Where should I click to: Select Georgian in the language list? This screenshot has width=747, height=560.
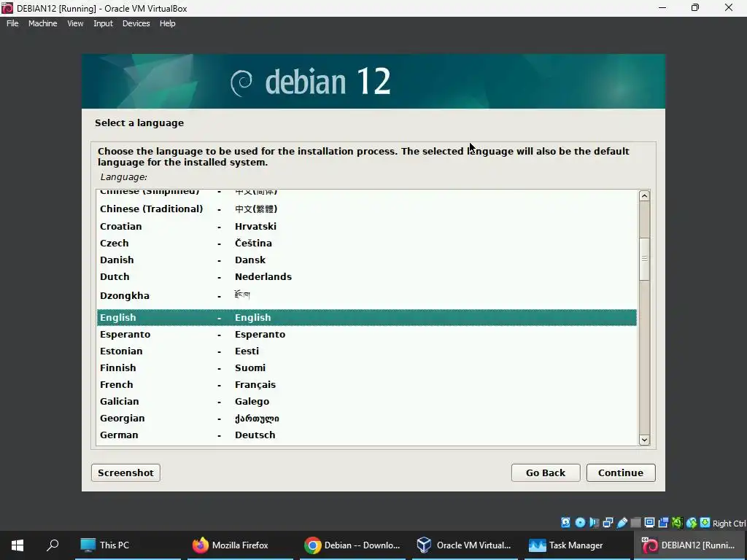pos(366,418)
